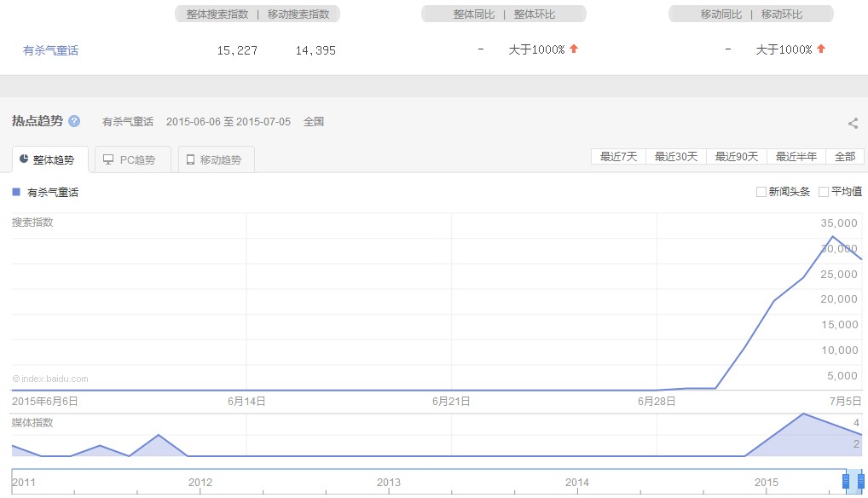Screen dimensions: 868x498
Task: Click the 整体搜索指数 column header
Action: (x=217, y=14)
